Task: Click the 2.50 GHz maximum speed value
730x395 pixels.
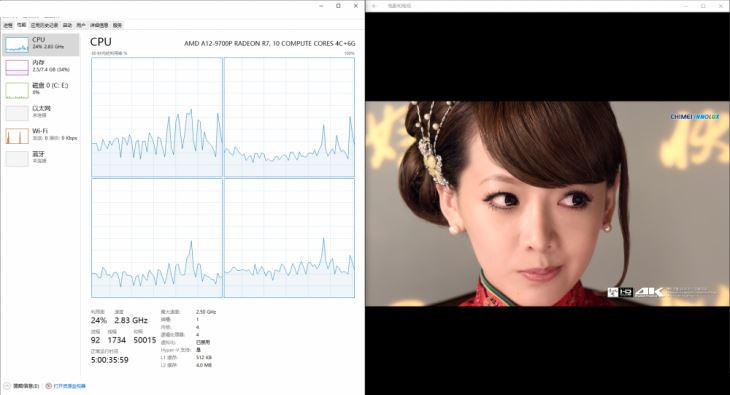Action: [206, 312]
